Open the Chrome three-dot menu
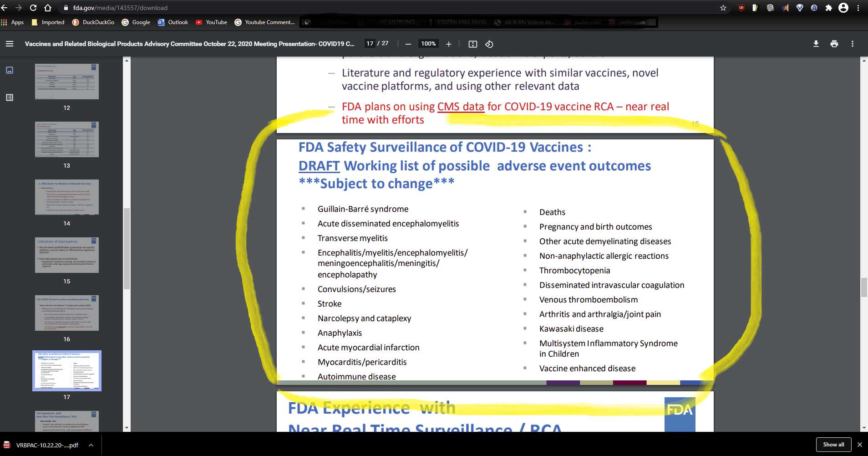The width and height of the screenshot is (868, 456). [858, 8]
